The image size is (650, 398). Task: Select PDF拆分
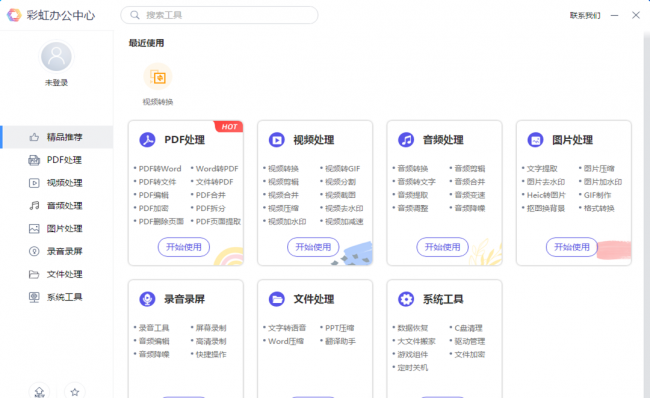[x=211, y=208]
